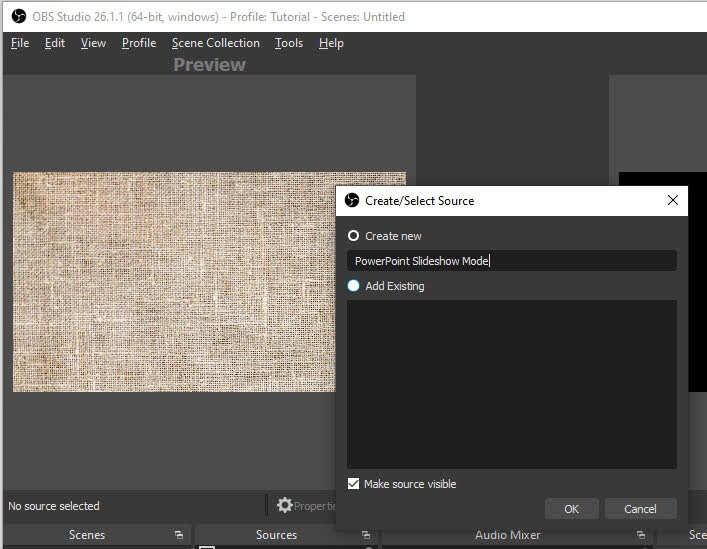The height and width of the screenshot is (549, 707).
Task: Click the OBS logo in the main title bar
Action: [x=18, y=16]
